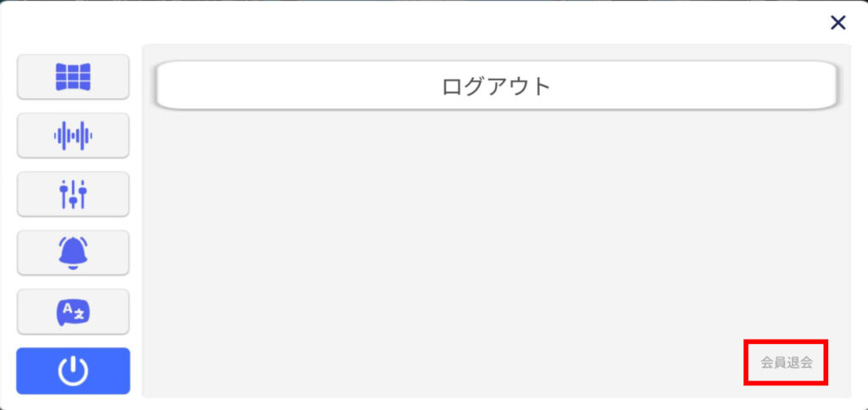Open the grid layout settings tab
The width and height of the screenshot is (868, 410).
pos(73,77)
